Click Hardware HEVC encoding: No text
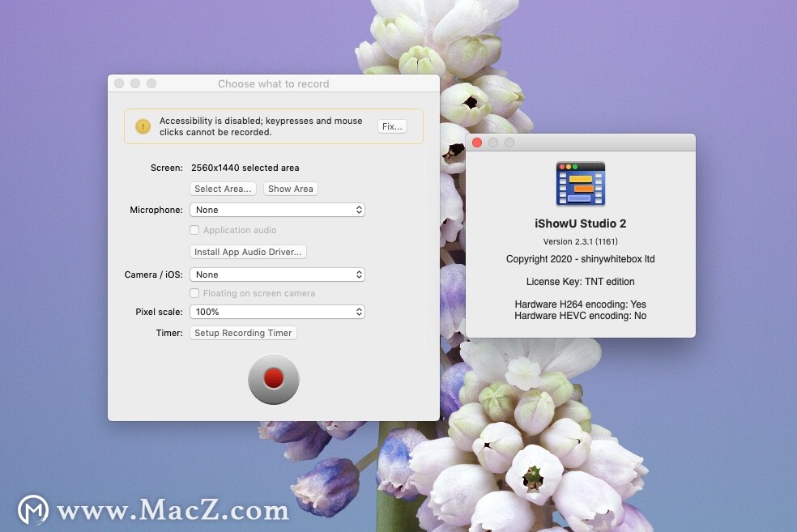The height and width of the screenshot is (532, 797). 581,316
